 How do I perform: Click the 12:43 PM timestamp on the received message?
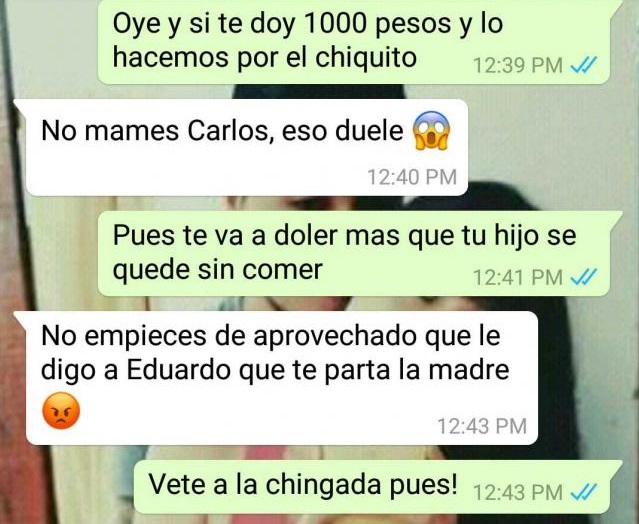(x=482, y=426)
